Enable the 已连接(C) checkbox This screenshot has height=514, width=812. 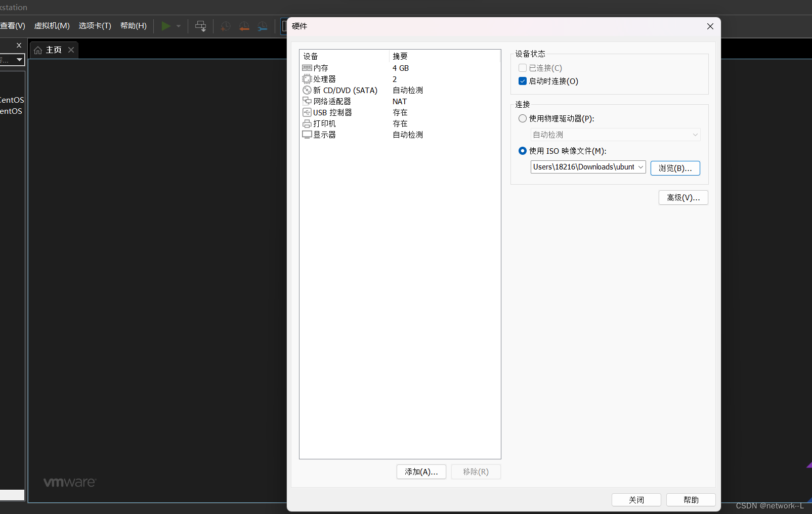click(522, 68)
